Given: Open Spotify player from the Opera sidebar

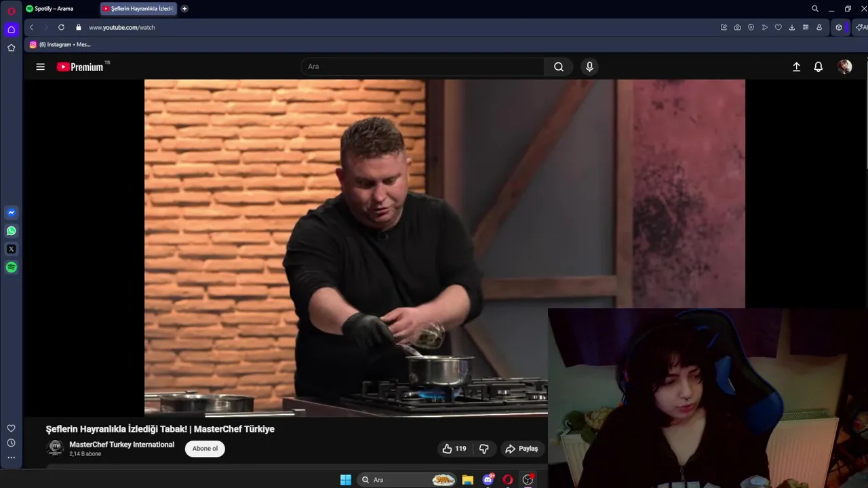Looking at the screenshot, I should click(x=11, y=267).
